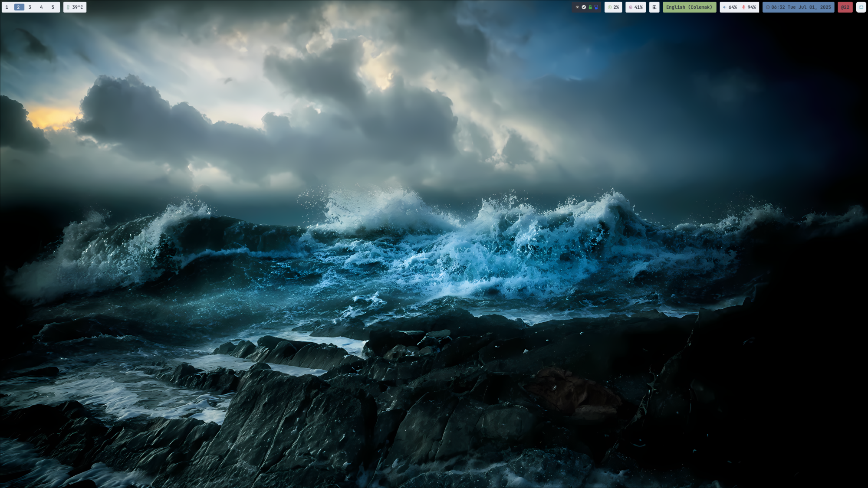This screenshot has width=868, height=488.
Task: Click the white checkmark tray icon
Action: [x=584, y=7]
